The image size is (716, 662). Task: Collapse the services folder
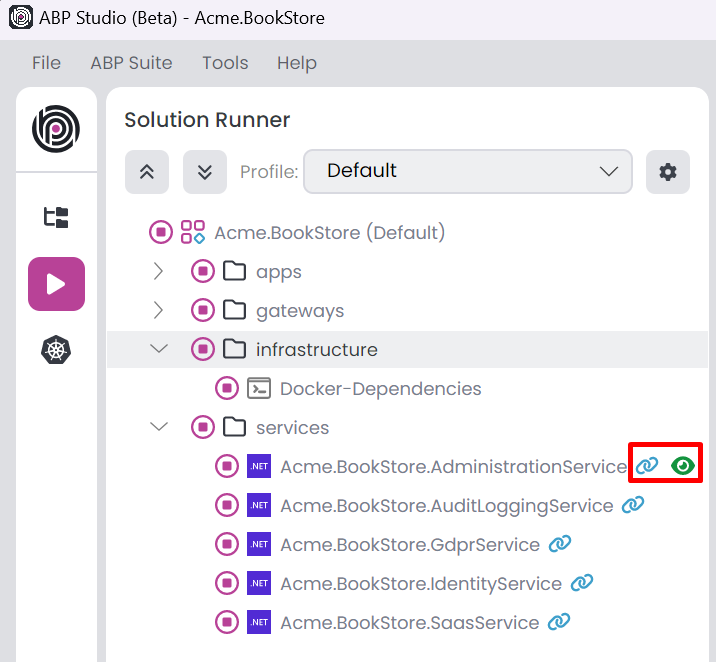pos(158,427)
